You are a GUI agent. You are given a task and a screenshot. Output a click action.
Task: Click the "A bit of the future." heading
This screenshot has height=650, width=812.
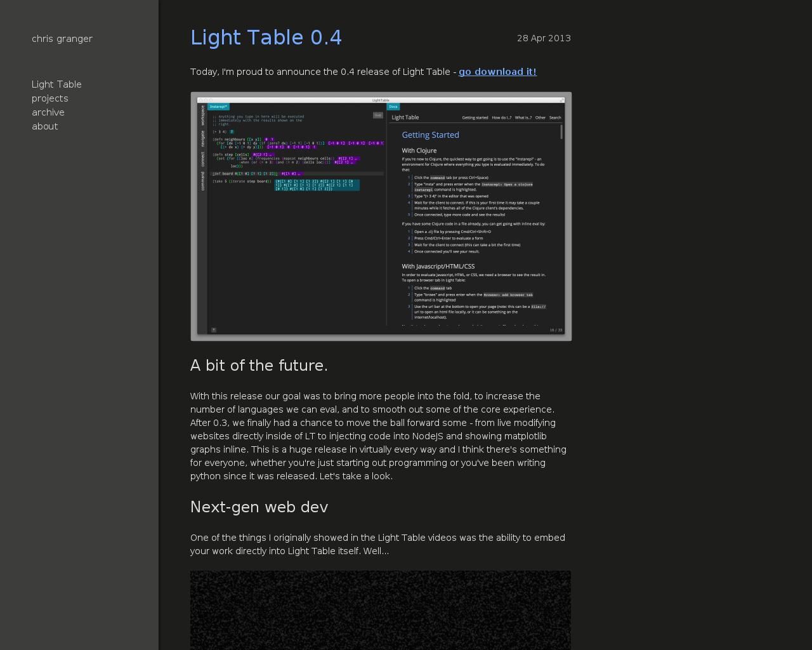coord(259,366)
